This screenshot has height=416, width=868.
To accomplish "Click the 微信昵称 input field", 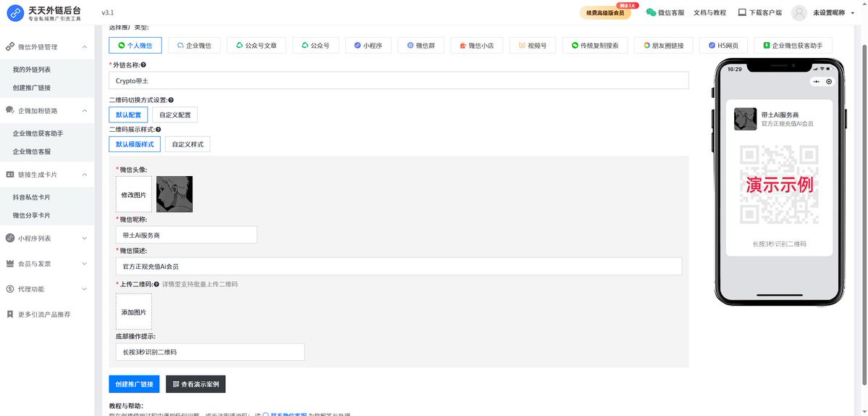I will point(187,235).
